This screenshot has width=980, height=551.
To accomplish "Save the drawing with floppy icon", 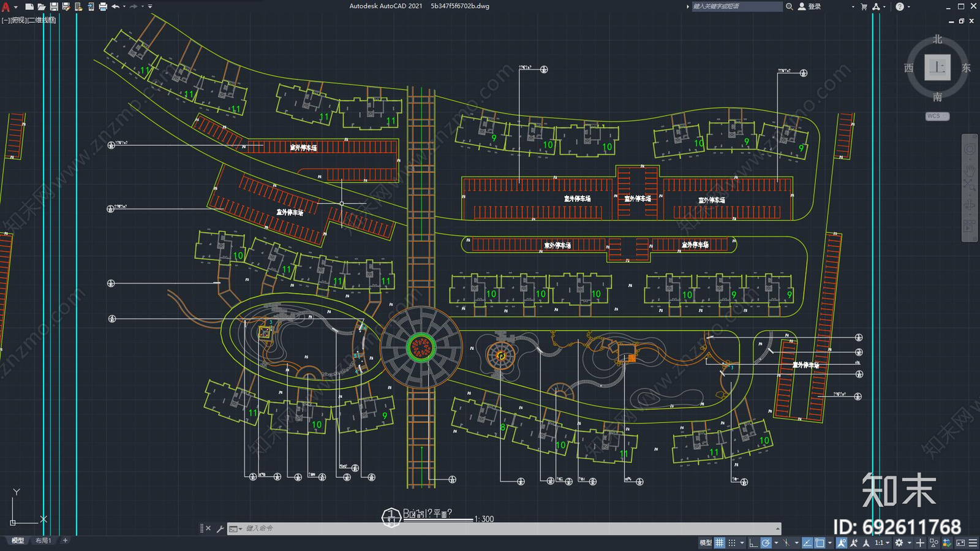I will pos(54,7).
